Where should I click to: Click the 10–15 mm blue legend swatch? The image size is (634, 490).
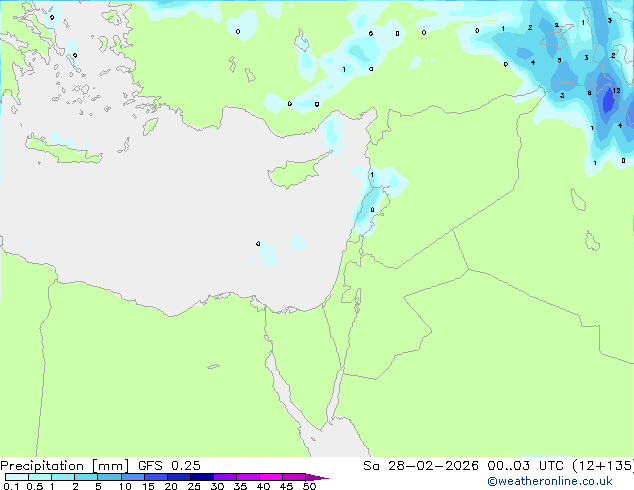[x=132, y=477]
